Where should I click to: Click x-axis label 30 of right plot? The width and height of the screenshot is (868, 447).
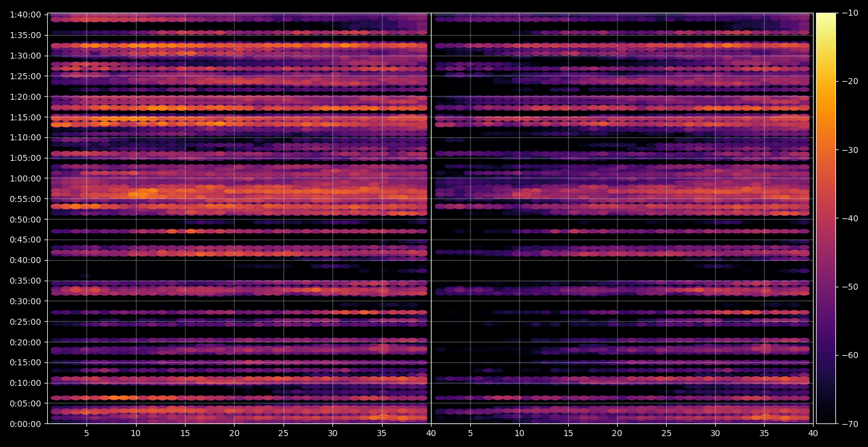click(x=715, y=433)
